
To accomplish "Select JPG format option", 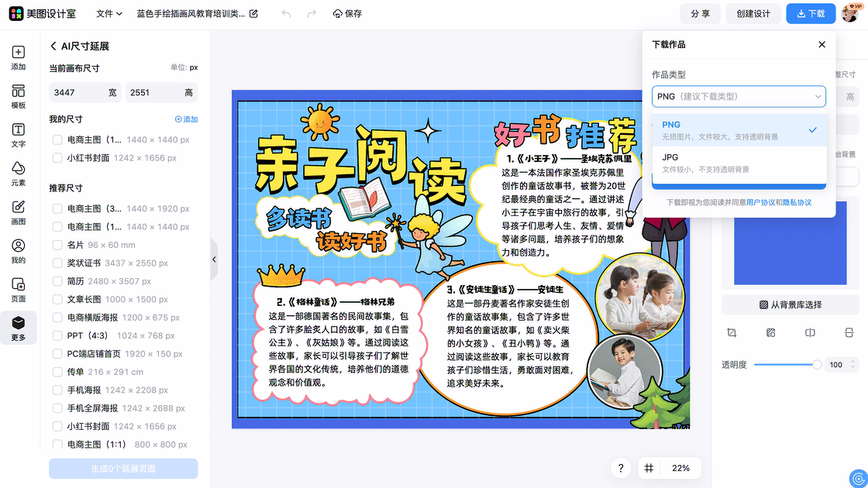I will [x=739, y=163].
